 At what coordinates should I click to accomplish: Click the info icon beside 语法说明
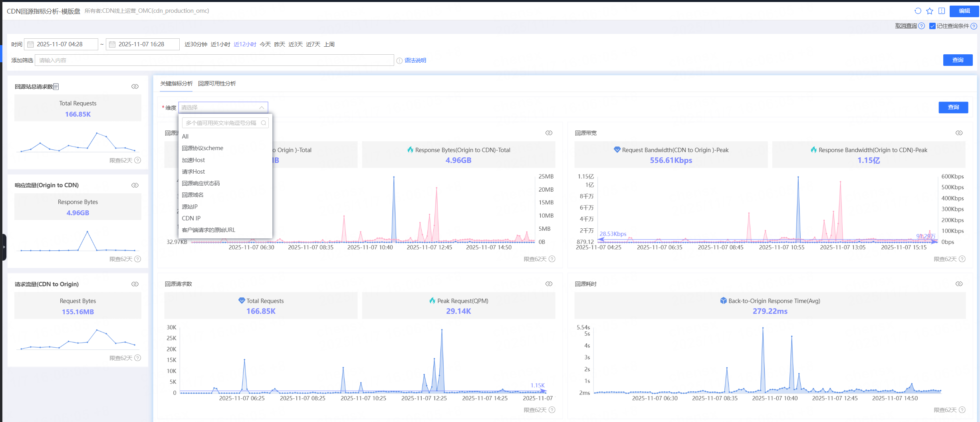pyautogui.click(x=399, y=60)
